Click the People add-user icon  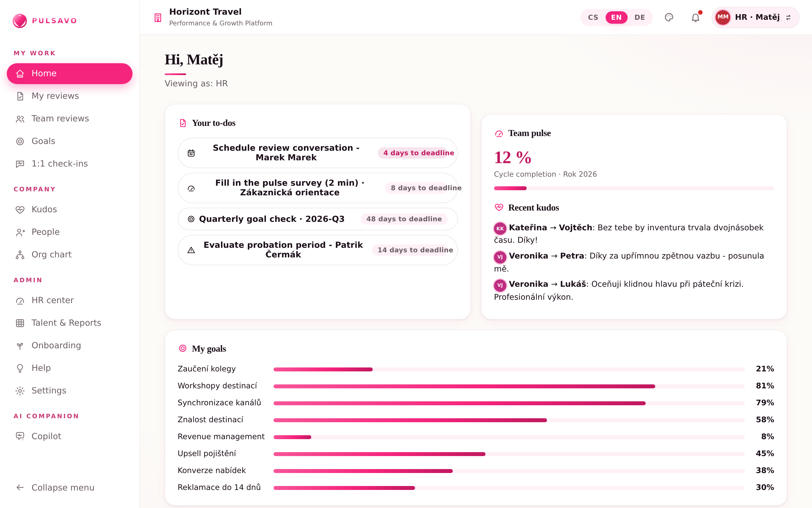20,232
